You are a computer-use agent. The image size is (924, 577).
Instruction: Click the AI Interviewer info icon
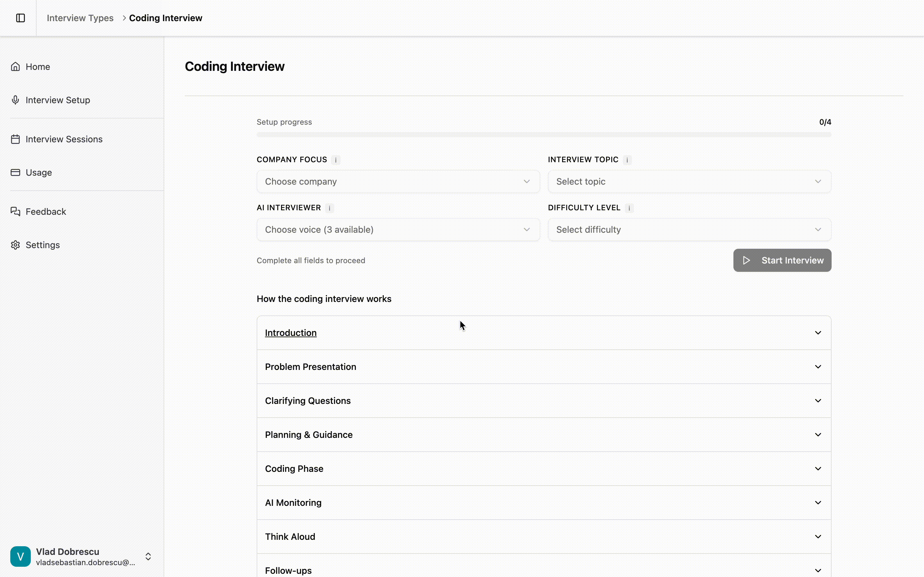coord(329,208)
